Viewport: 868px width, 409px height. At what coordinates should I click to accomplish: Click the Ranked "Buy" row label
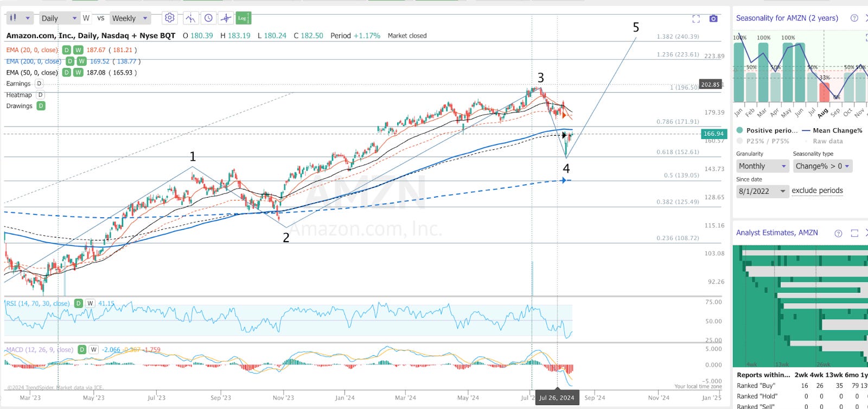756,386
